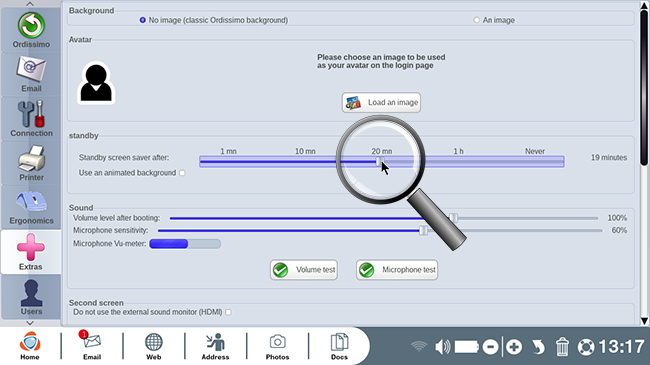Expand sidebar upward with top chevron
The height and width of the screenshot is (365, 650).
coord(30,4)
